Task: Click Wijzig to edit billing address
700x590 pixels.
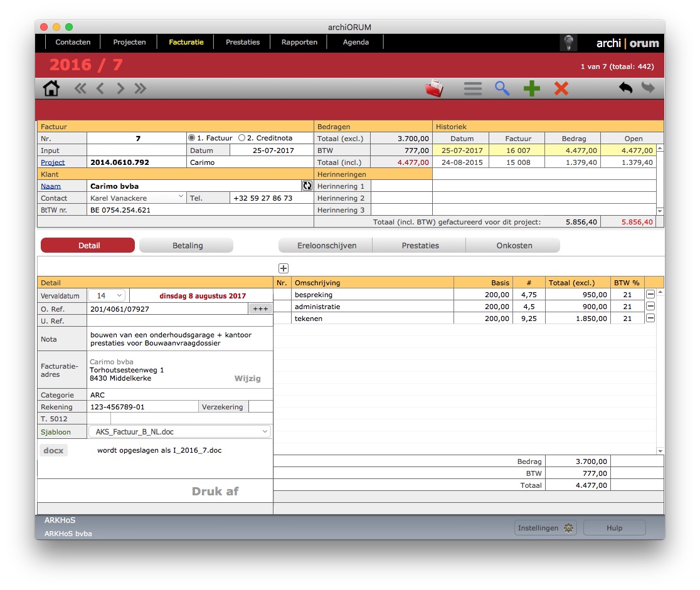Action: point(247,379)
